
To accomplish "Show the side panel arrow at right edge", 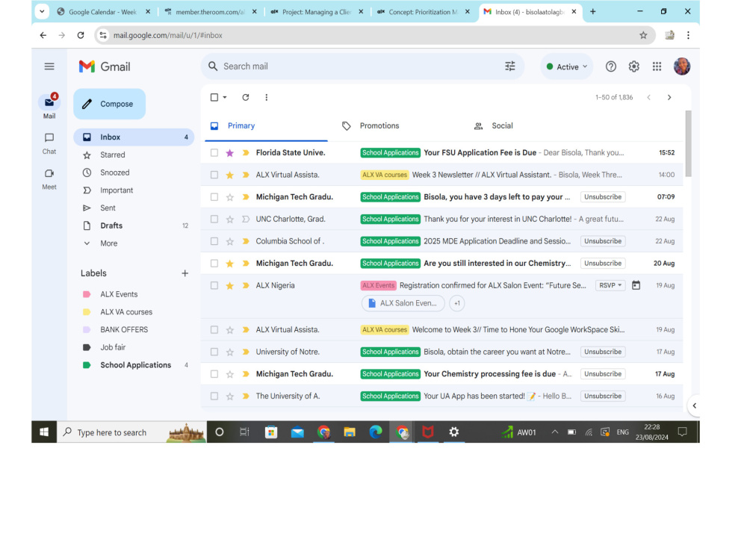I will coord(694,405).
